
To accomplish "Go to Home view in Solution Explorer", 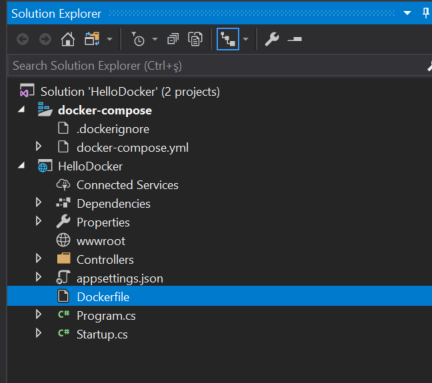I will point(68,39).
